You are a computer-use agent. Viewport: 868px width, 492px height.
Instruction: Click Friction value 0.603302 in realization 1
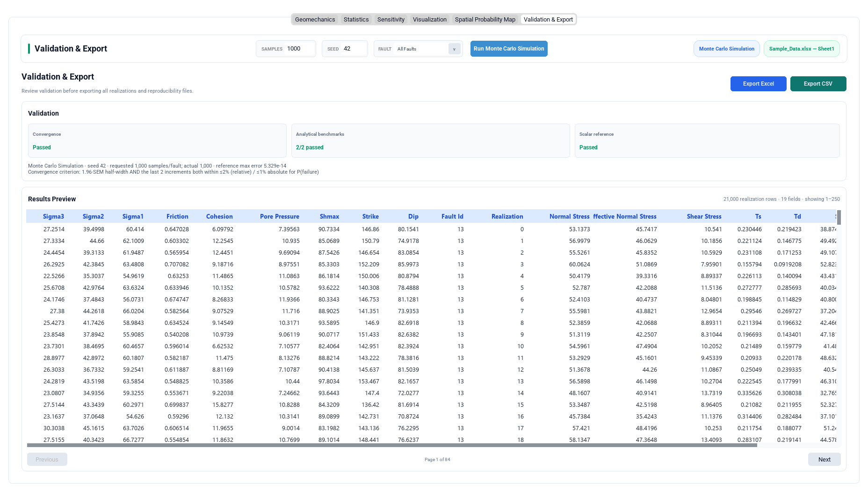pos(177,241)
